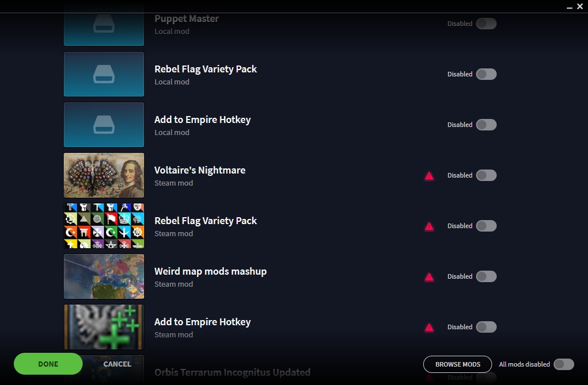The width and height of the screenshot is (588, 385).
Task: Minimize the launcher window
Action: point(569,7)
